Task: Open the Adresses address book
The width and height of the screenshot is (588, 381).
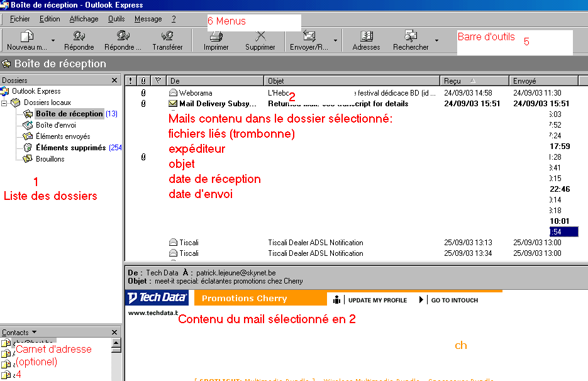Action: 366,40
